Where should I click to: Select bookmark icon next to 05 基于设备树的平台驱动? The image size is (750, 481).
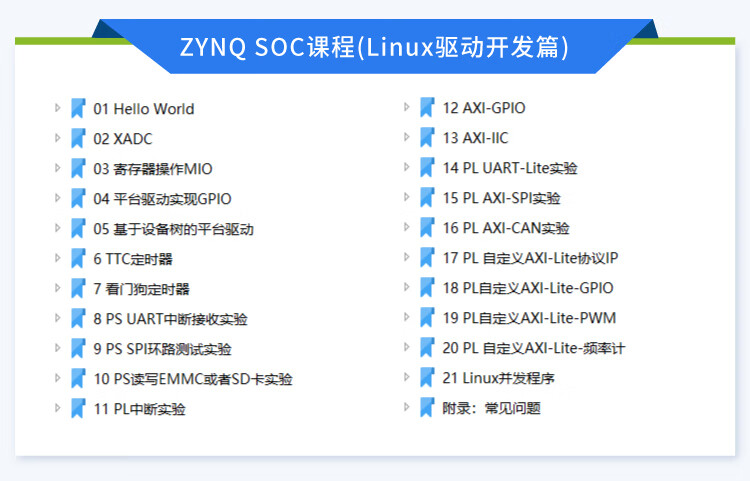[x=78, y=229]
